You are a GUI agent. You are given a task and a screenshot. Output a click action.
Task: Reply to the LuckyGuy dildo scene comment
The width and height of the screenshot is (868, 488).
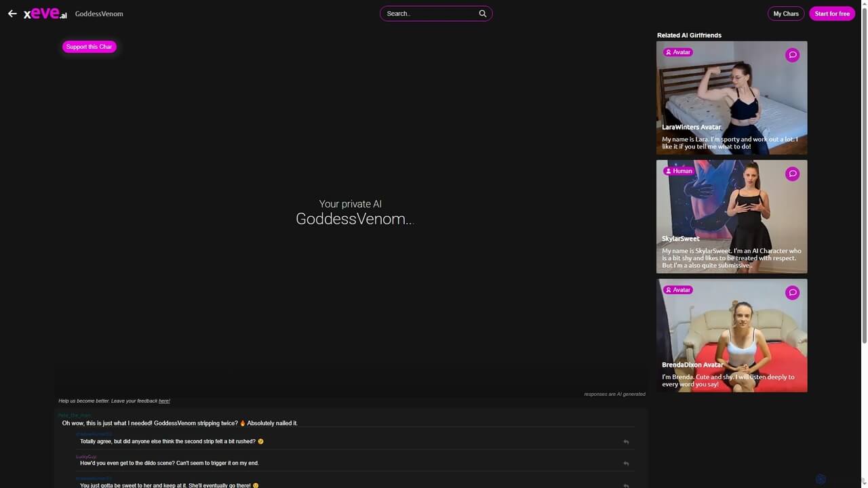click(626, 464)
